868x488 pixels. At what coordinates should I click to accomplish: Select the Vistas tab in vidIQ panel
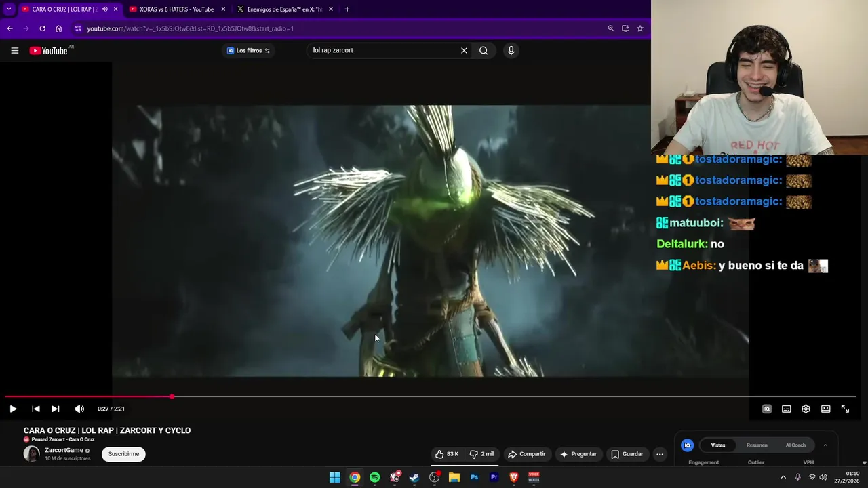point(718,445)
